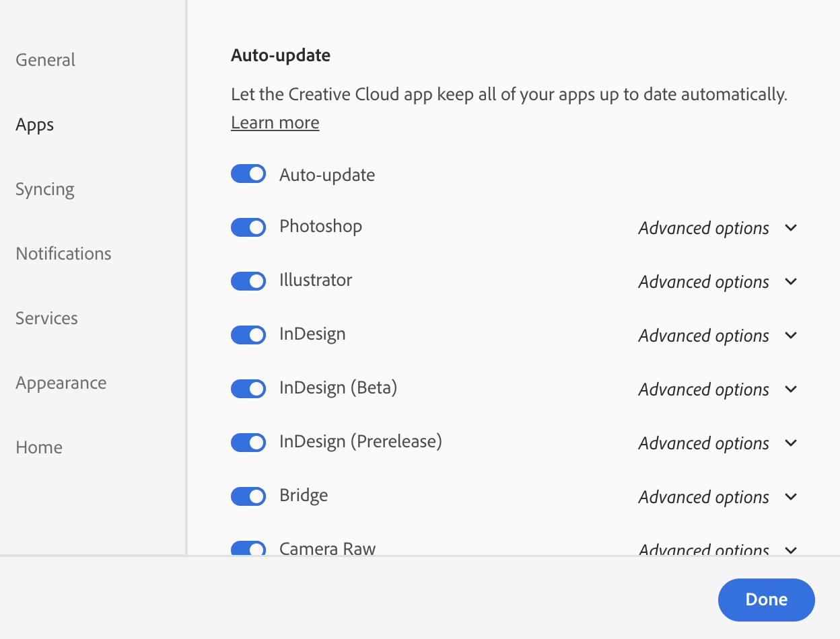Screen dimensions: 840x639
Task: Expand InDesign's Advanced options section
Action: coord(718,336)
